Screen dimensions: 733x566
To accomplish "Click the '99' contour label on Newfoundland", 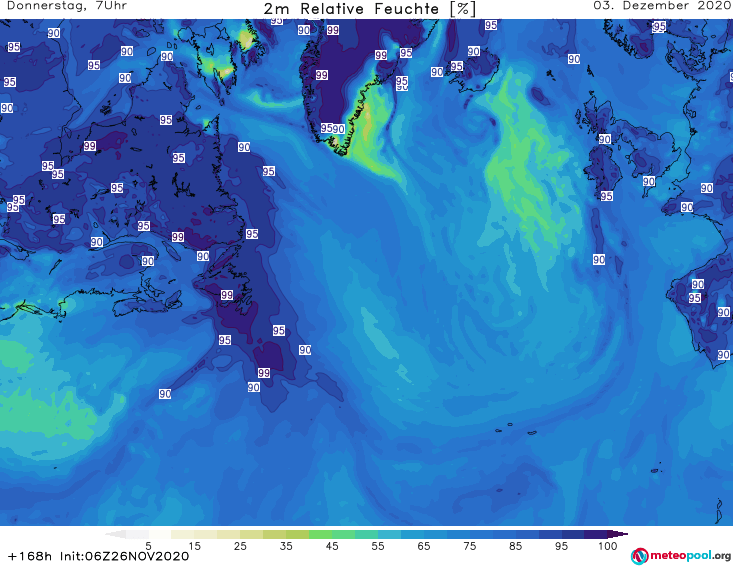I will coord(227,295).
